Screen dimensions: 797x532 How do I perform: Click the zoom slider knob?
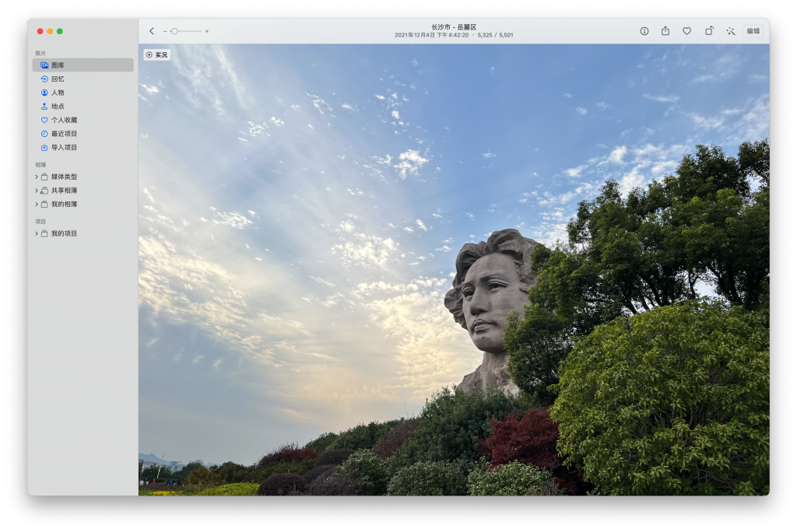(174, 32)
